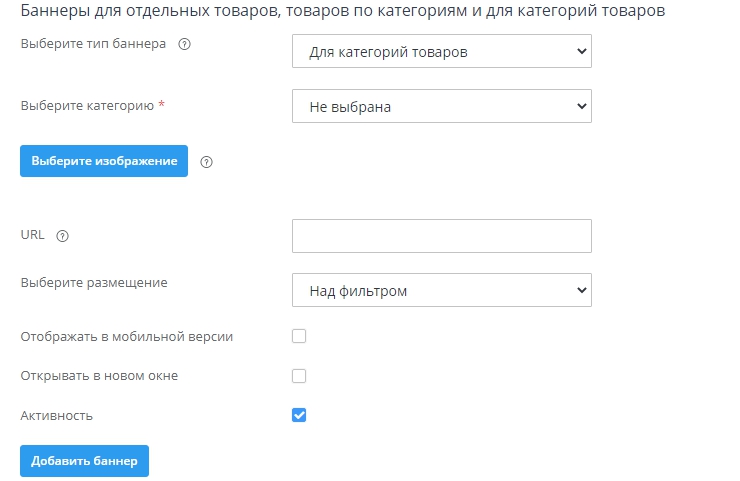Click the URL label text
The height and width of the screenshot is (481, 740).
(32, 236)
